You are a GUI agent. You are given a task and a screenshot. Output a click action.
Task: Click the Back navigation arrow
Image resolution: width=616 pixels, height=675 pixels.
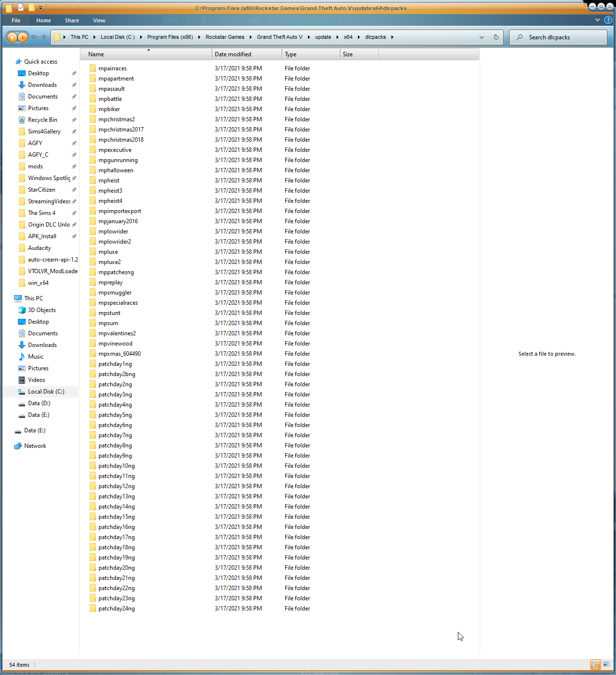[x=12, y=37]
